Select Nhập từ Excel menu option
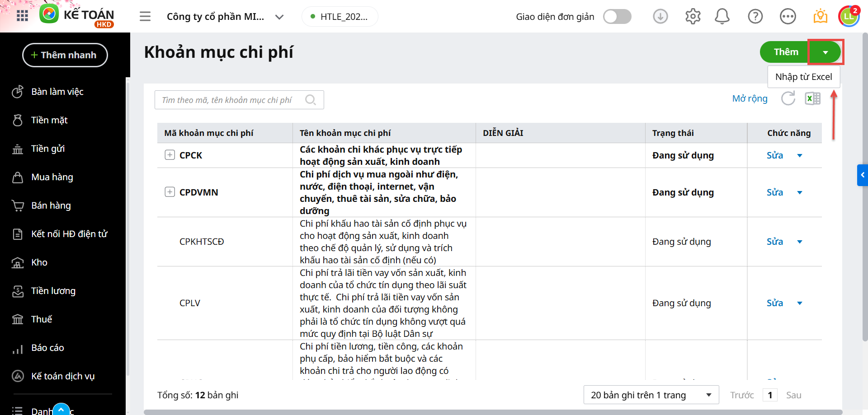This screenshot has height=415, width=868. tap(803, 77)
